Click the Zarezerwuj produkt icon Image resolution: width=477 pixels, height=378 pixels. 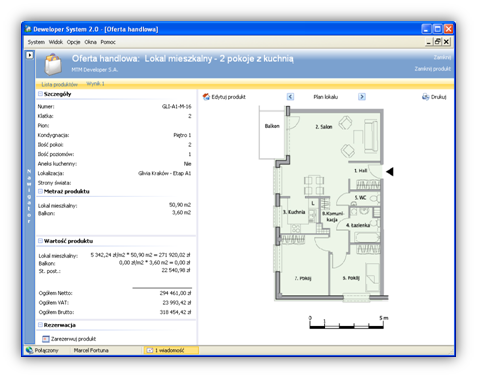pyautogui.click(x=46, y=339)
